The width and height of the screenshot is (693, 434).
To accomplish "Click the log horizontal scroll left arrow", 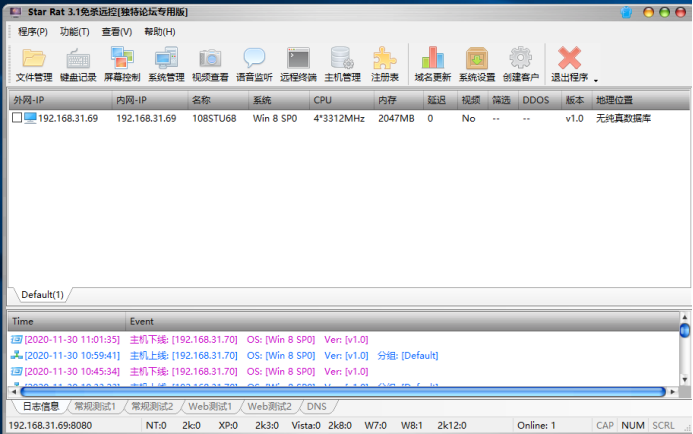I will tap(14, 392).
